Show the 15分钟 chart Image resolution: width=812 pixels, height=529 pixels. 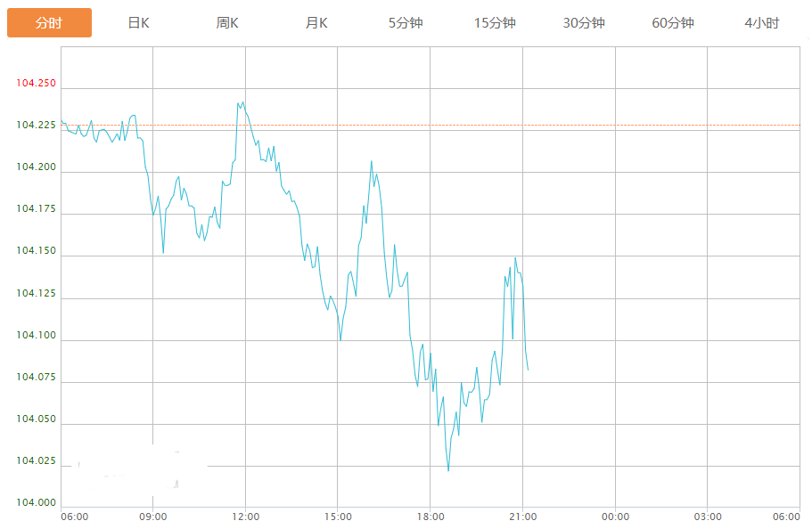(495, 23)
